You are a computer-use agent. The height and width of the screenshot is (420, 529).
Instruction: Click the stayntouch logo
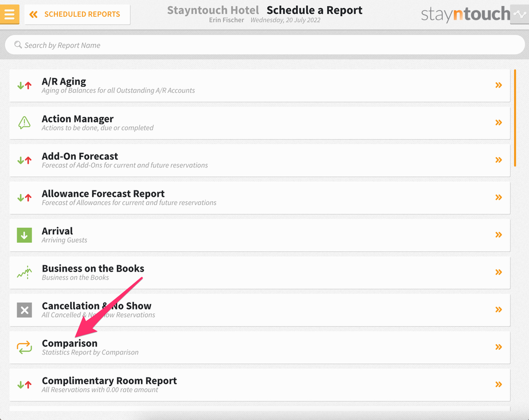tap(466, 14)
